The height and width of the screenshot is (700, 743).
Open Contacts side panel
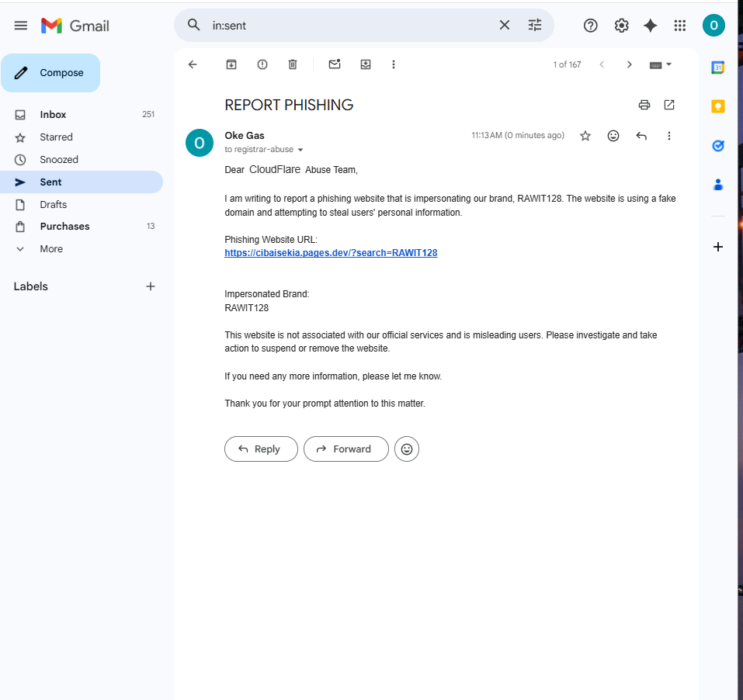(x=718, y=184)
